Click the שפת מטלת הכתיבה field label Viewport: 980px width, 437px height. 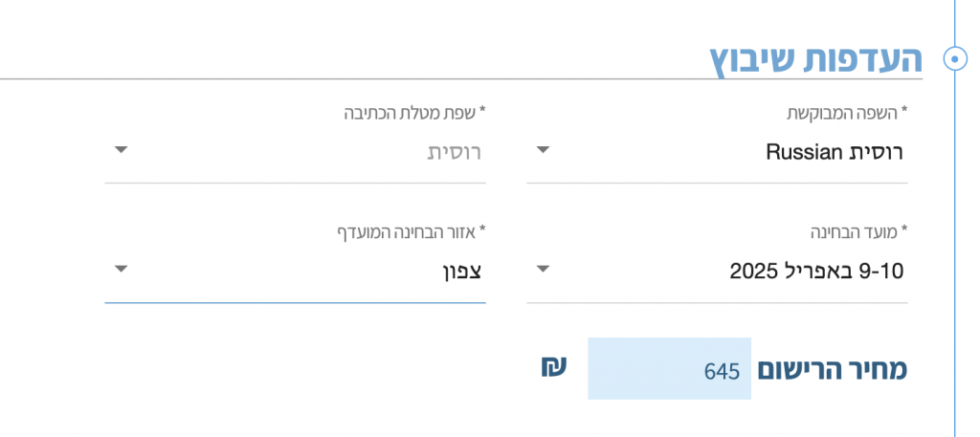pyautogui.click(x=414, y=113)
